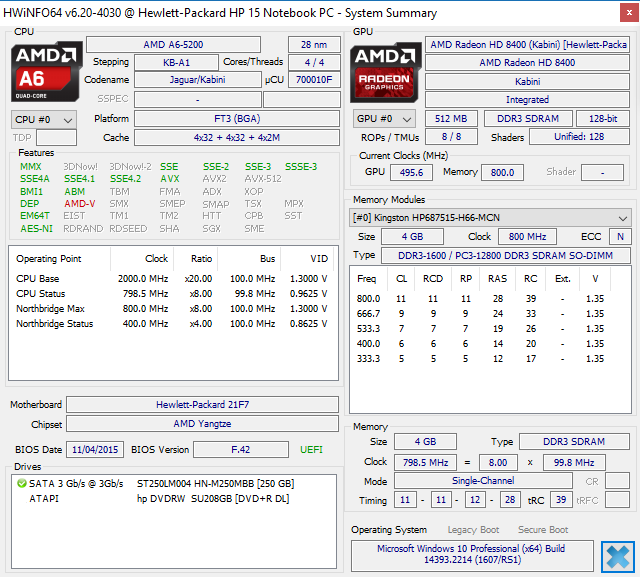Click the Secure Boot indicator
Screen dimensions: 640x577
tap(543, 530)
